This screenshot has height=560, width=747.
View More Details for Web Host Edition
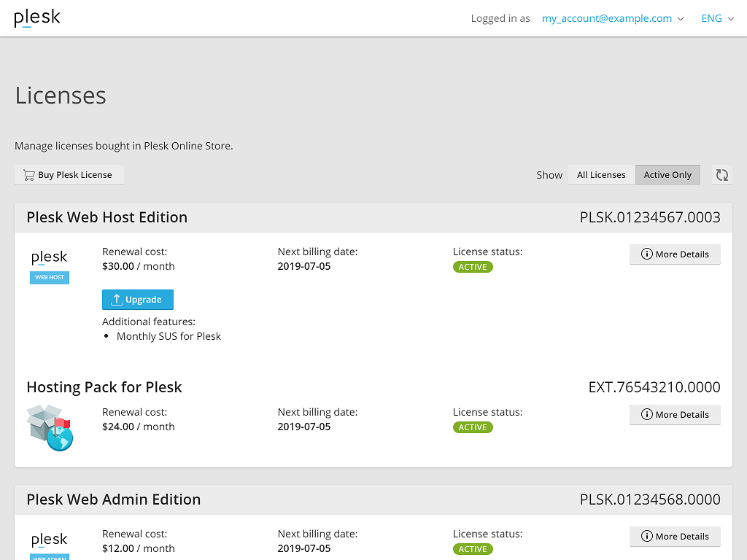[675, 254]
